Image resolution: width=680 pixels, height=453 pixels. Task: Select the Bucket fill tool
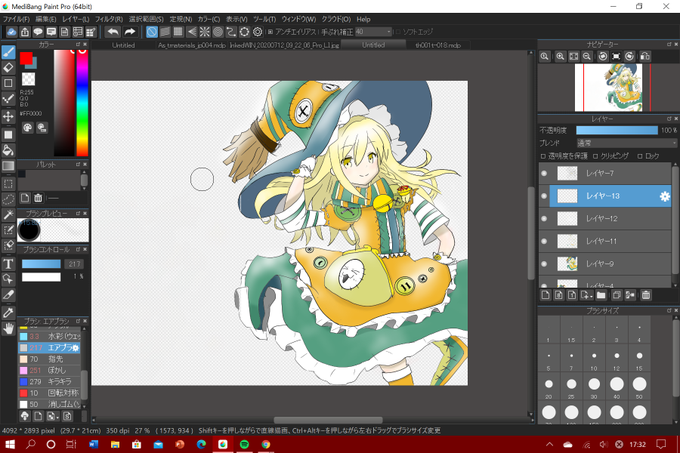8,150
